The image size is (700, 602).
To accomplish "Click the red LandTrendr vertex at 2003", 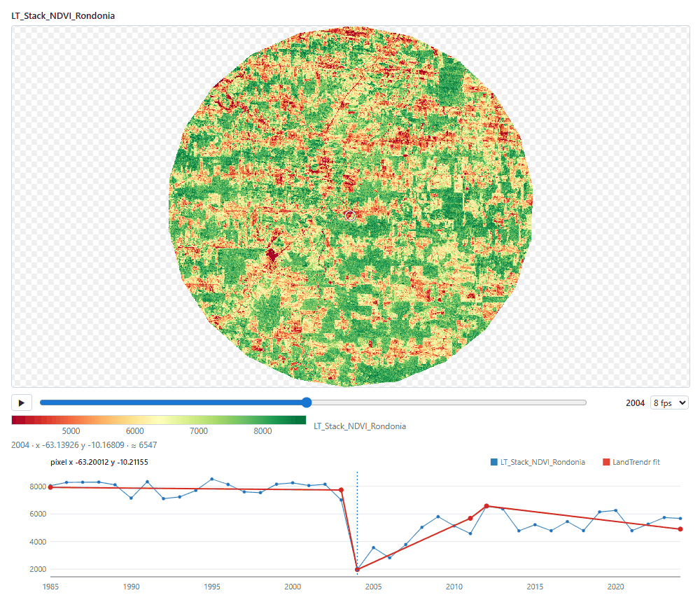I will pos(341,490).
